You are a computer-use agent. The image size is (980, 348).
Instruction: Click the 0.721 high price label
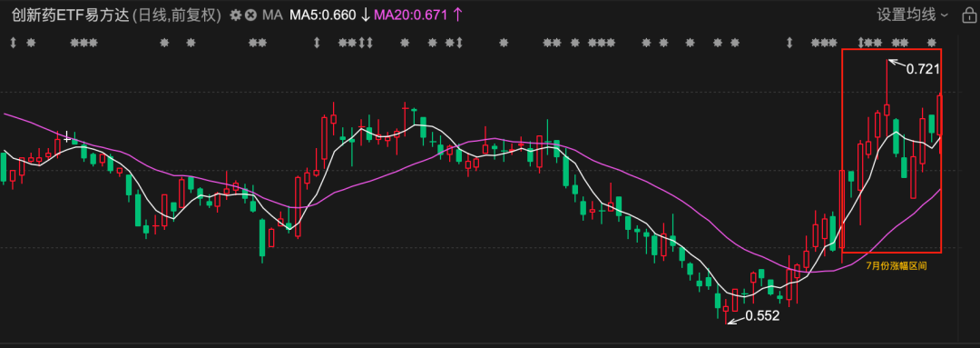(x=923, y=69)
